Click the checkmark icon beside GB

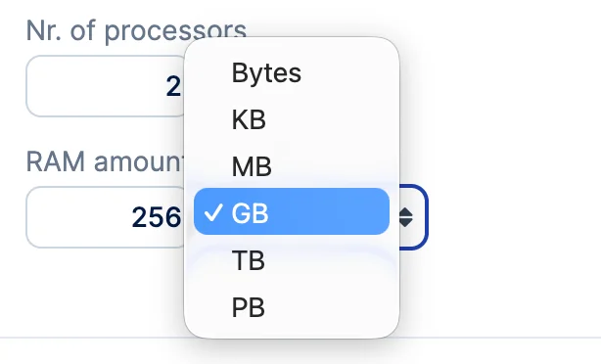tap(213, 212)
